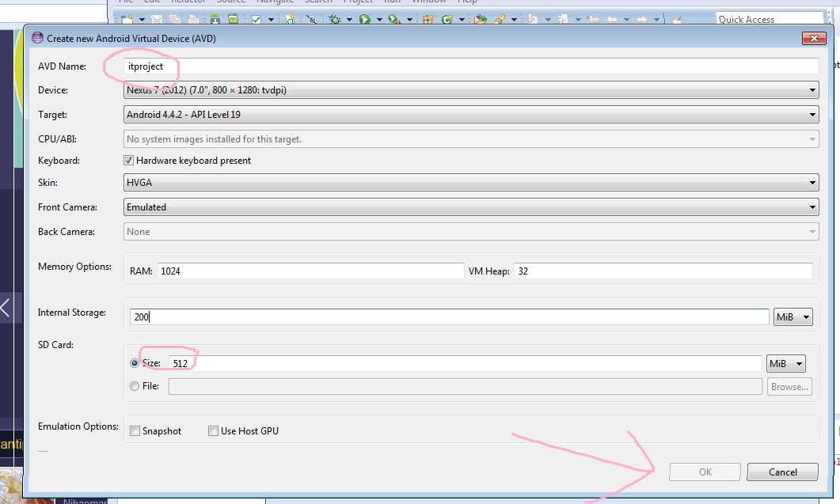Open the Device dropdown showing Nexus 7

click(x=471, y=90)
